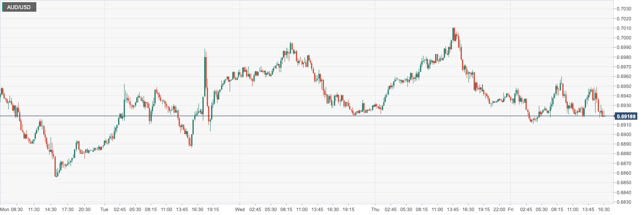Click the AUD/USD symbol label

[19, 7]
